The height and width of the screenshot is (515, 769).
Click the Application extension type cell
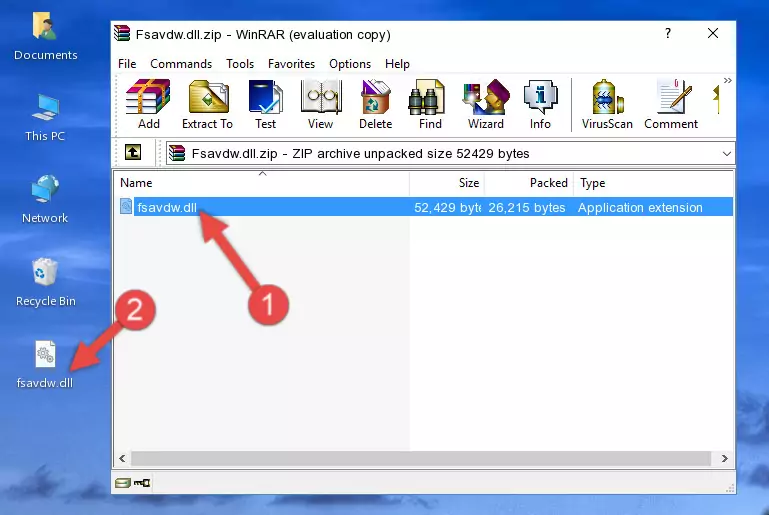click(640, 207)
